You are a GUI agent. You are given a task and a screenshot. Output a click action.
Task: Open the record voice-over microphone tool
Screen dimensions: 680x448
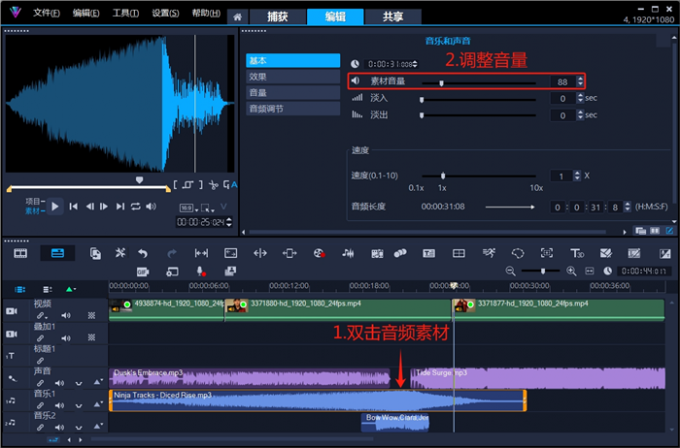pyautogui.click(x=200, y=271)
